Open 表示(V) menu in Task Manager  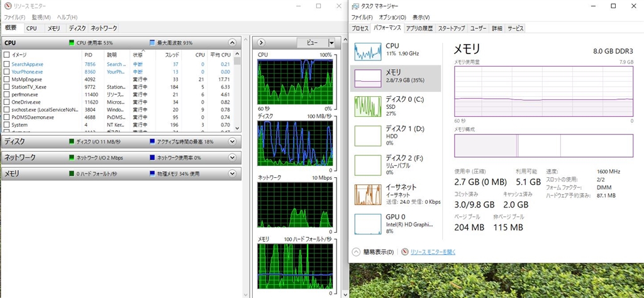421,17
